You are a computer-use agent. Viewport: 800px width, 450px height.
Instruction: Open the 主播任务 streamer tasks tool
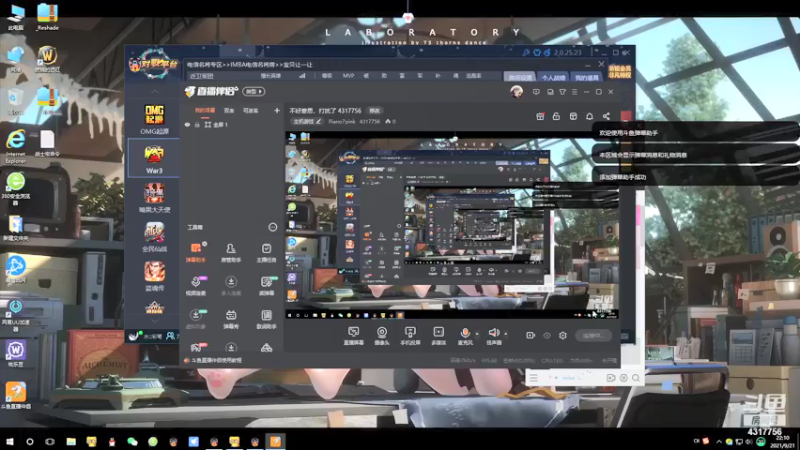(x=266, y=253)
